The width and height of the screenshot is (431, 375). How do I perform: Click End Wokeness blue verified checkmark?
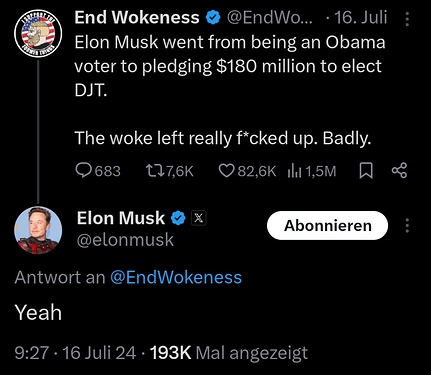click(213, 18)
